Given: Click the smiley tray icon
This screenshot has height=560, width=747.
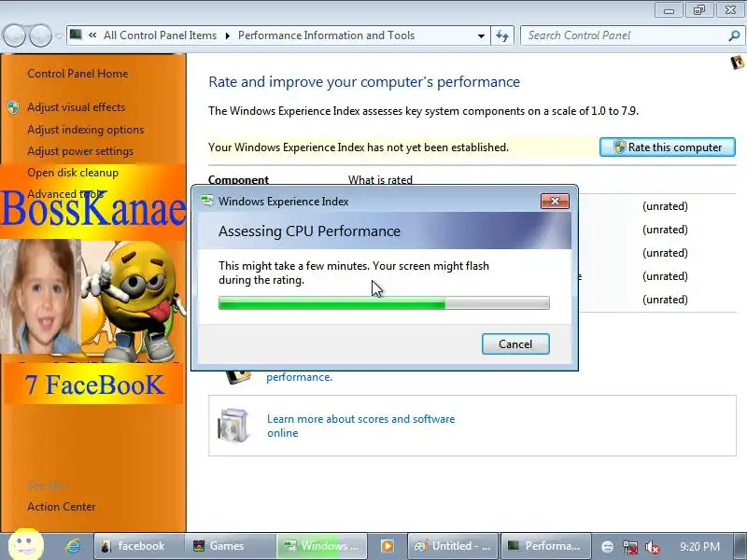Looking at the screenshot, I should click(x=608, y=547).
